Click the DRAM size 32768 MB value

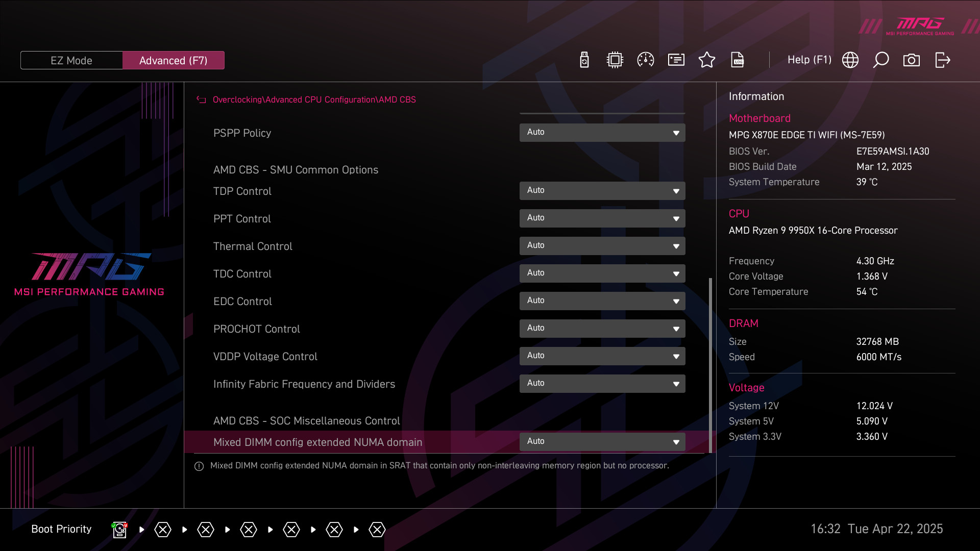click(x=877, y=342)
